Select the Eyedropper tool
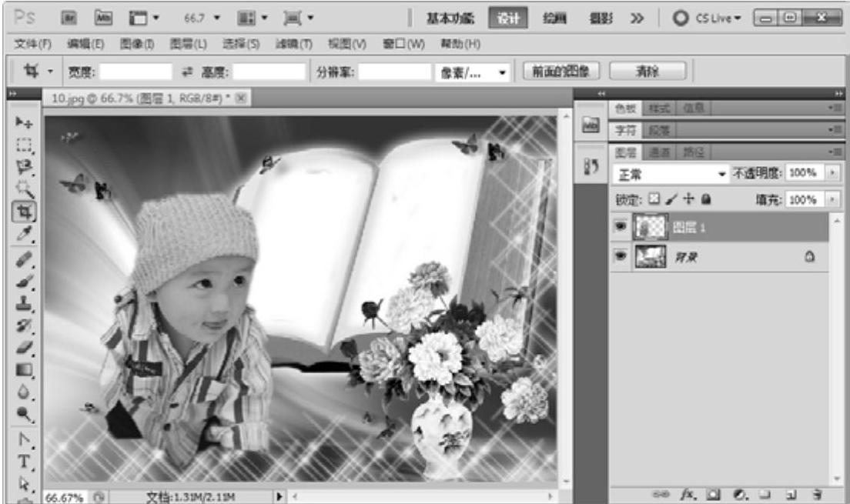This screenshot has width=850, height=504. [x=25, y=234]
